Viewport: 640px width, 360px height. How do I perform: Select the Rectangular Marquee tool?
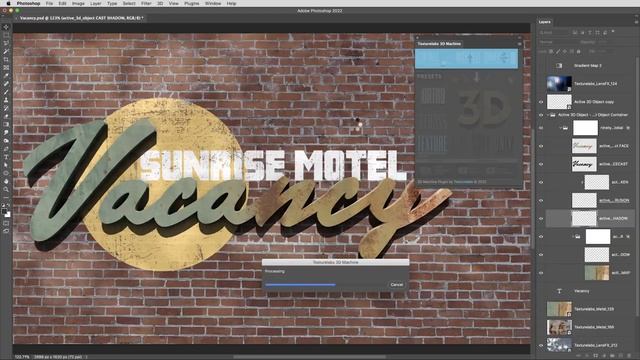pos(6,35)
